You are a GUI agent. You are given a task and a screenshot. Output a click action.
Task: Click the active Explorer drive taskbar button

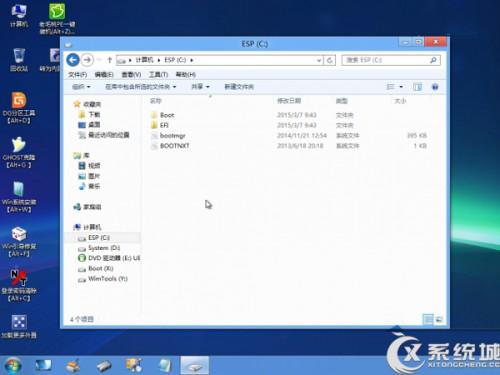point(195,366)
